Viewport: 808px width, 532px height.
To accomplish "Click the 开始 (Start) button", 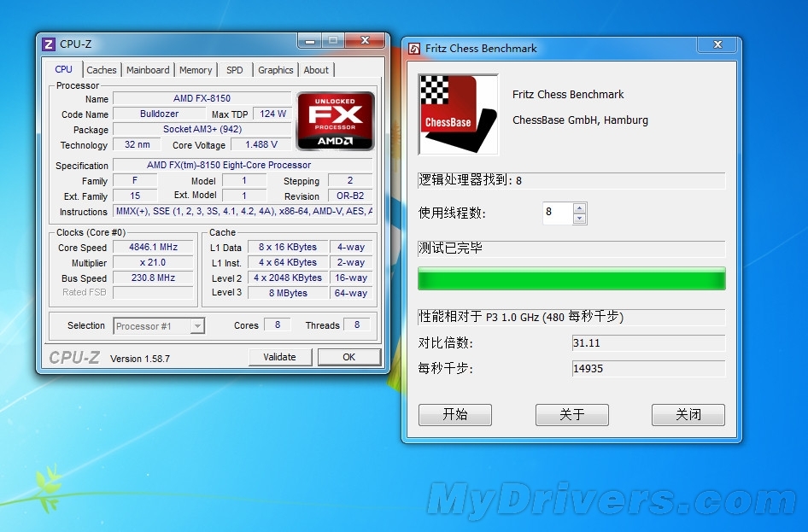I will (x=455, y=414).
